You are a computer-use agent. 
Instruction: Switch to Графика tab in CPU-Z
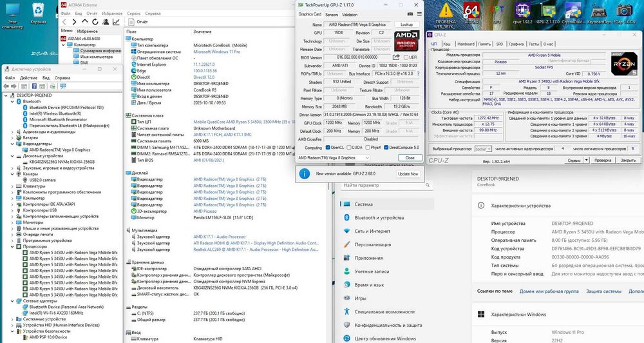(516, 44)
